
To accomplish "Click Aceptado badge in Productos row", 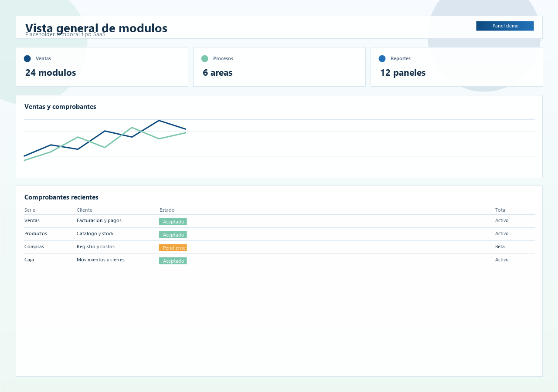I will [x=173, y=234].
